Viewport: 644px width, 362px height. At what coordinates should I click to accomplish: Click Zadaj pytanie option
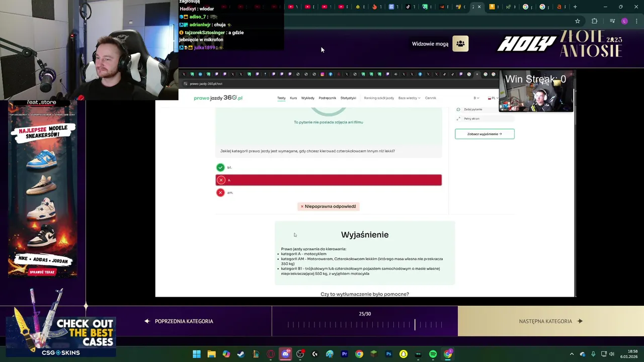pyautogui.click(x=473, y=109)
